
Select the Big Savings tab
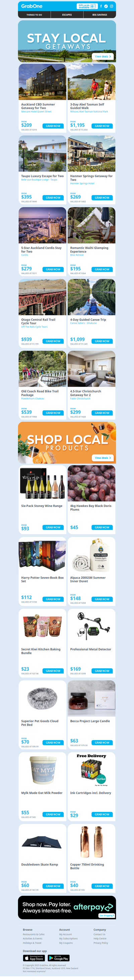(99, 15)
